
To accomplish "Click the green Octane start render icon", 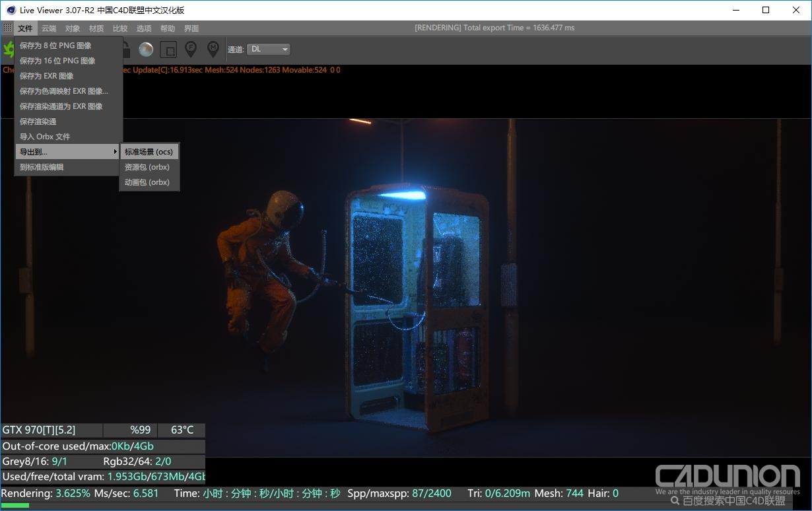I will [9, 50].
